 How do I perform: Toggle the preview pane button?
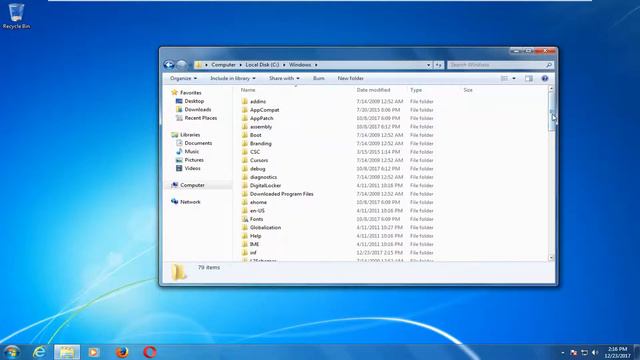[529, 78]
